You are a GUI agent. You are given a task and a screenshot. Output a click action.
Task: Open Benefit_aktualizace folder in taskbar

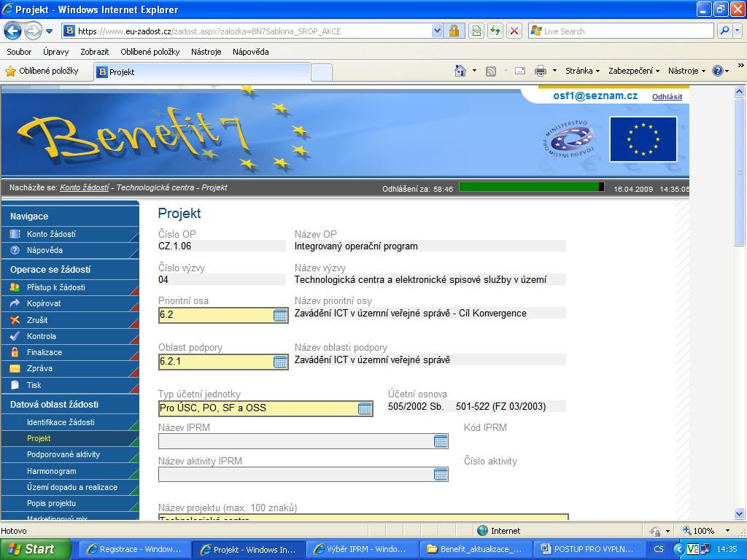pyautogui.click(x=474, y=549)
